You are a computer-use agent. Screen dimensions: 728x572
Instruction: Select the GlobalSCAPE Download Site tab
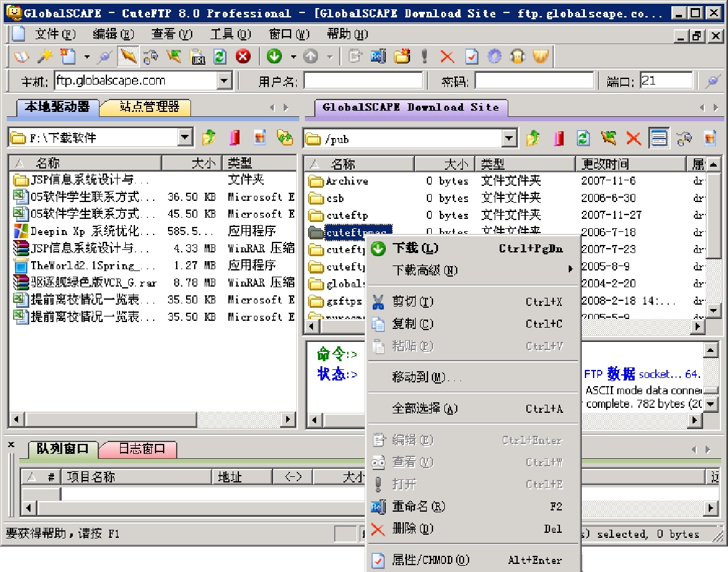tap(411, 108)
